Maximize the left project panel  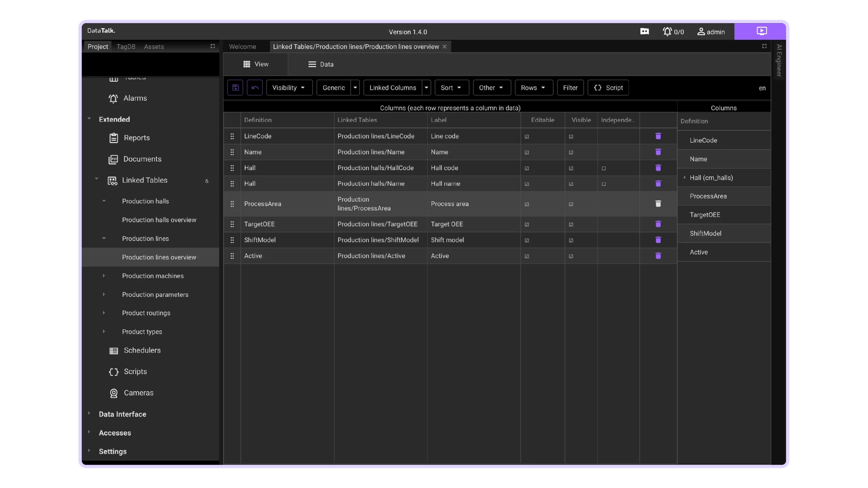coord(213,46)
